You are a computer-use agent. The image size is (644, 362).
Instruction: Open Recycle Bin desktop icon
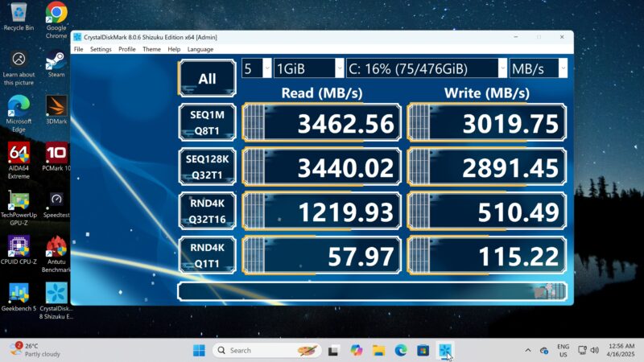[x=19, y=16]
